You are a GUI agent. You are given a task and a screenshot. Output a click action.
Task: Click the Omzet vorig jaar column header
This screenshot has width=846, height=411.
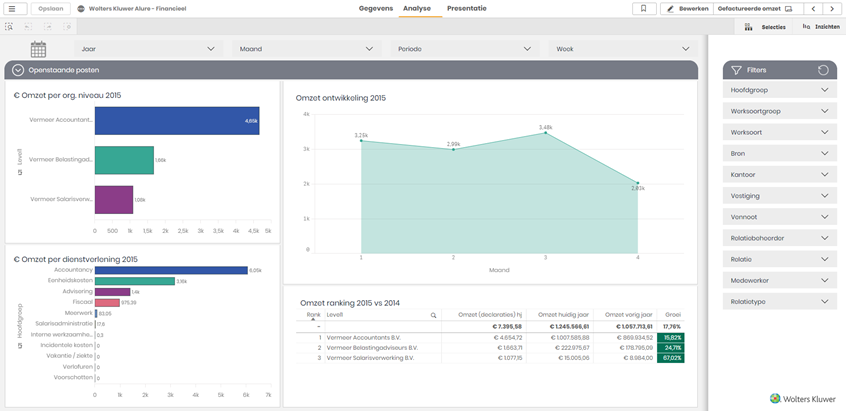point(629,315)
